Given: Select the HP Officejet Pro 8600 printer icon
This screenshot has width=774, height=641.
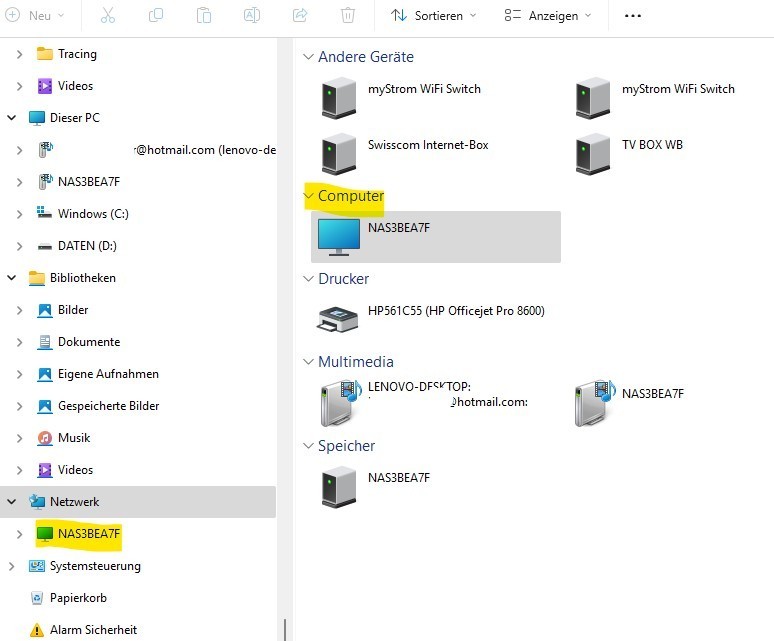Looking at the screenshot, I should coord(337,319).
